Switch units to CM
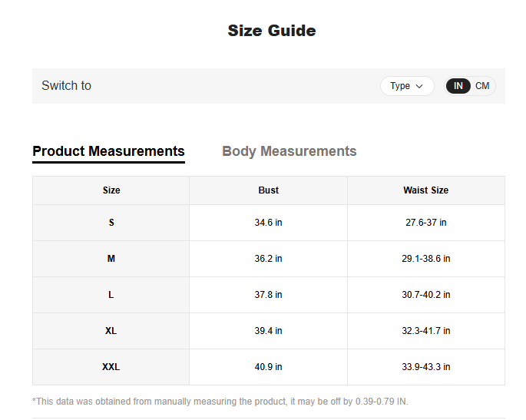 (x=482, y=86)
